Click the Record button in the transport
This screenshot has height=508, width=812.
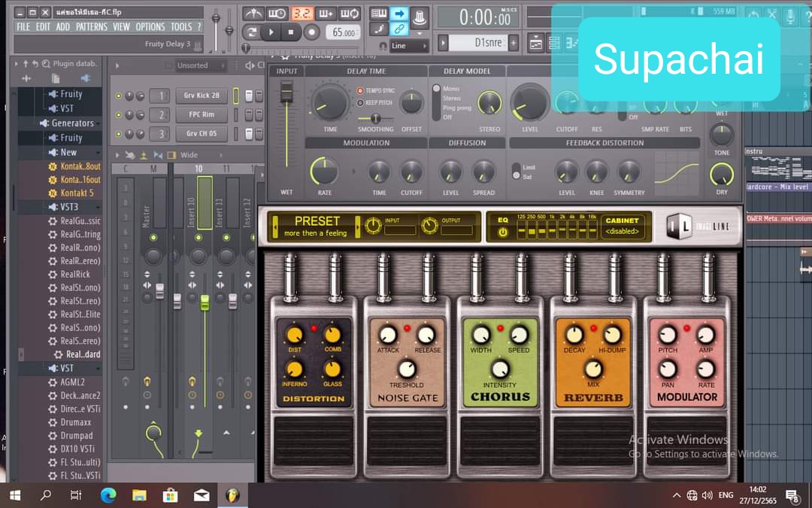[311, 32]
